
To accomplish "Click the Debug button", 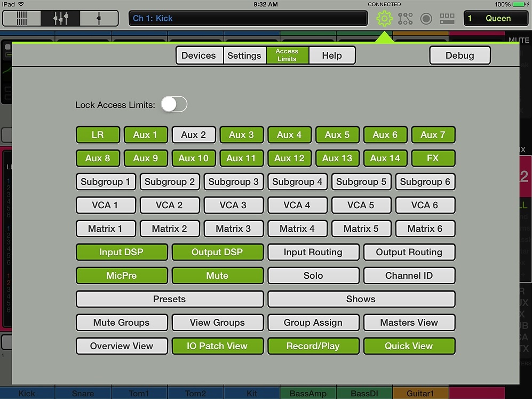I will pos(459,56).
